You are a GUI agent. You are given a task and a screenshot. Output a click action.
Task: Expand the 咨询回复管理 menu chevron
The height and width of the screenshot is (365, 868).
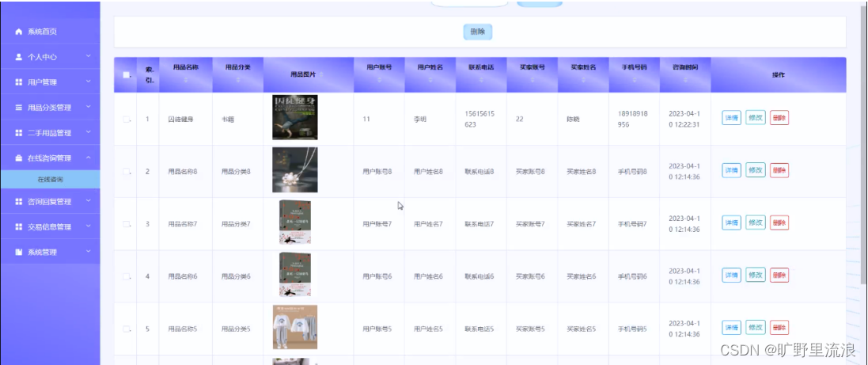point(89,202)
